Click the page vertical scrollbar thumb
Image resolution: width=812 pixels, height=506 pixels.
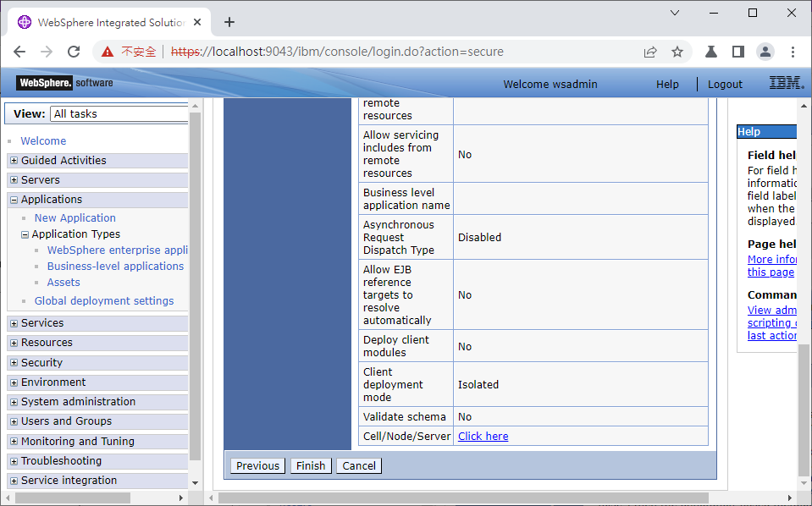(x=804, y=409)
